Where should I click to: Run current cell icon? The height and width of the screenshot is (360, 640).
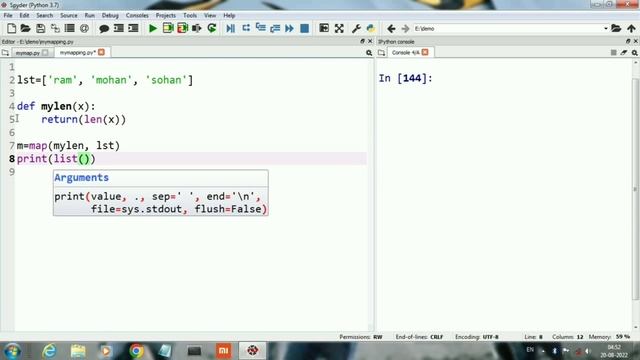point(168,28)
